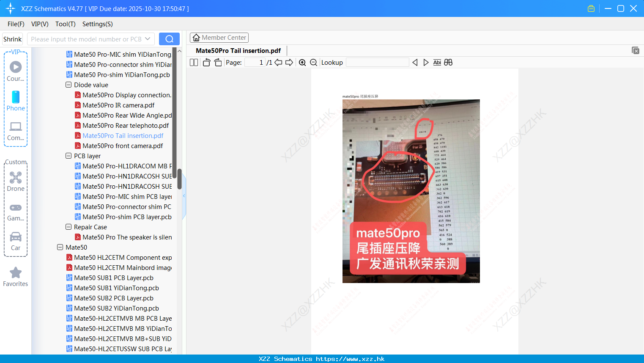Collapse the Diode value folder

(x=69, y=85)
